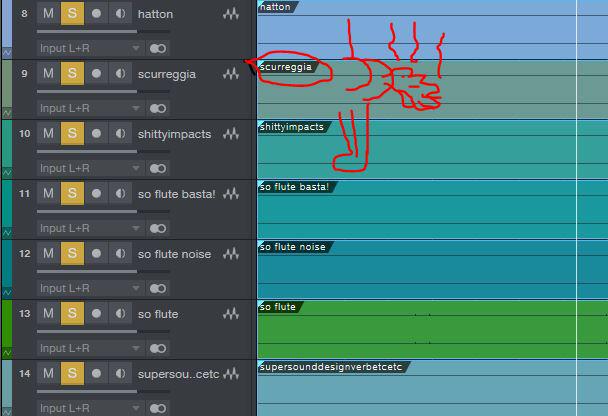The image size is (608, 416).
Task: Unsolo the shittyimpacts track
Action: click(72, 133)
